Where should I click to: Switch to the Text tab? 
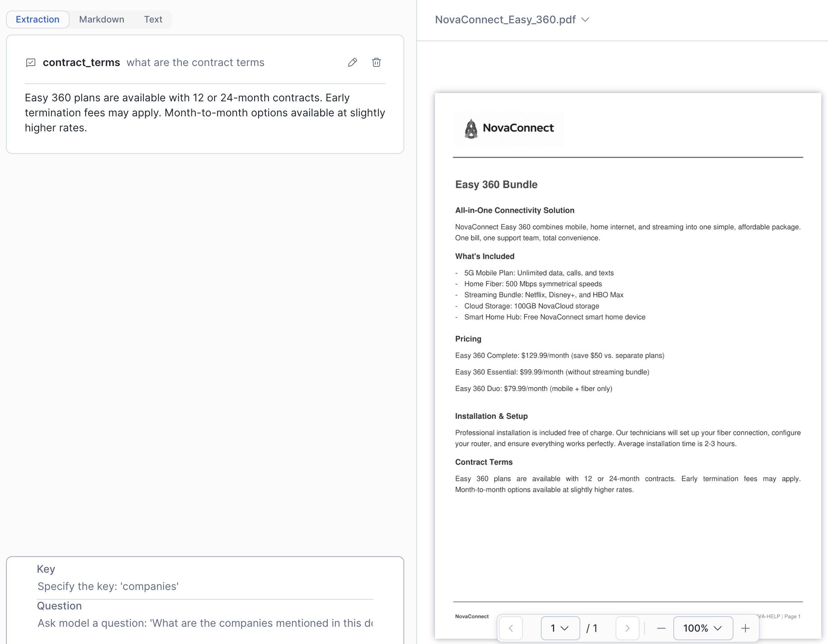coord(153,20)
